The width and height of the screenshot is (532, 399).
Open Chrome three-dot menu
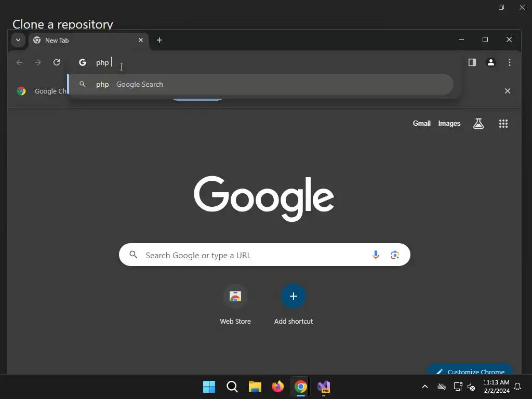pos(509,62)
